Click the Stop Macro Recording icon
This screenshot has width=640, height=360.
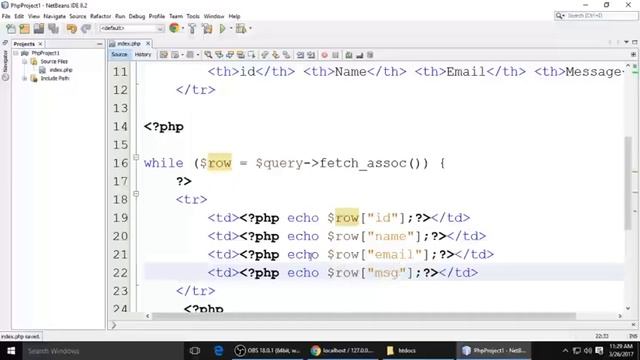(336, 55)
